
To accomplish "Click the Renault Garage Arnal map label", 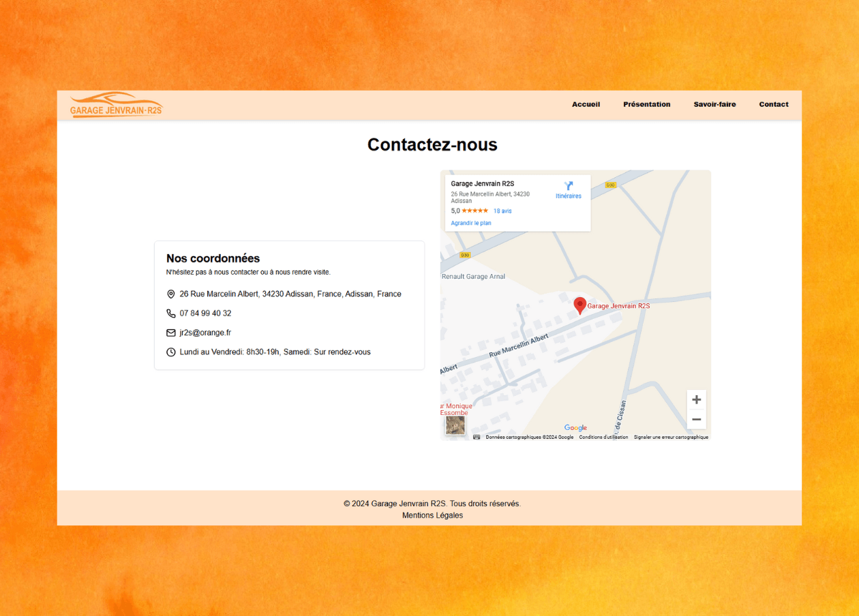I will coord(473,277).
